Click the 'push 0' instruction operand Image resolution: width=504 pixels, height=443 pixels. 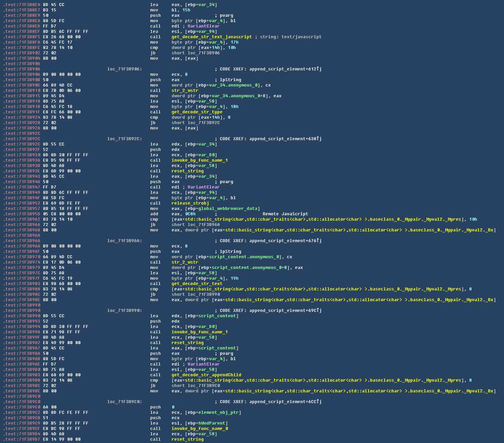(x=173, y=407)
